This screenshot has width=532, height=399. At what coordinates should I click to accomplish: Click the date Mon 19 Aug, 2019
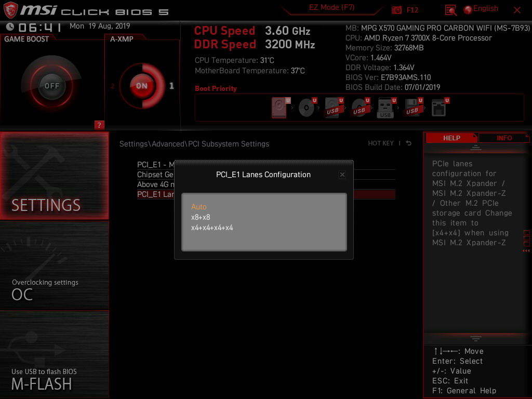100,26
